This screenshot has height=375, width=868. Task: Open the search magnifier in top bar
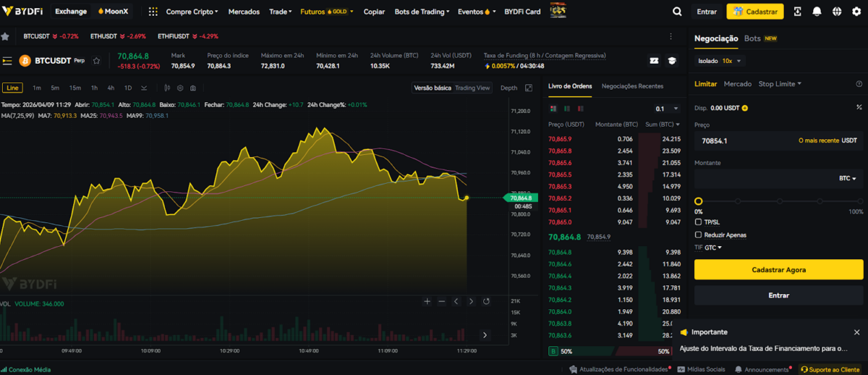pos(677,12)
